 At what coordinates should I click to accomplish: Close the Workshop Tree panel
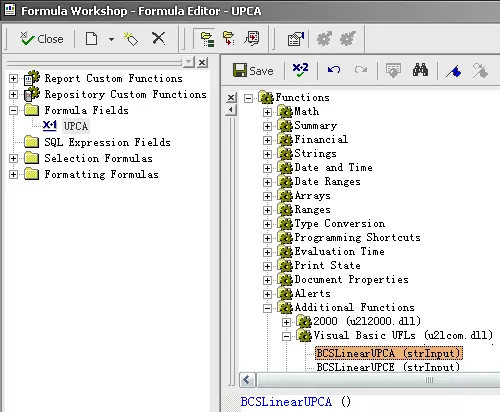click(202, 62)
